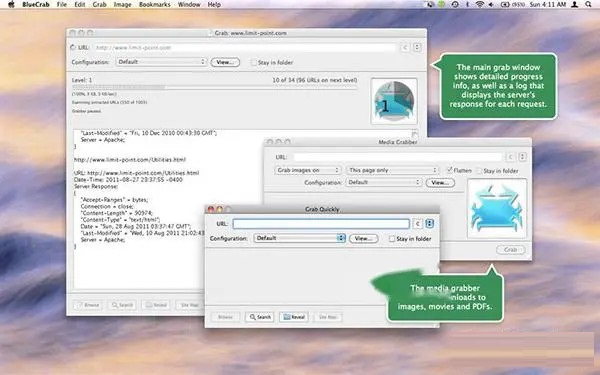Click the Wi-Fi status icon
The width and height of the screenshot is (600, 375).
(480, 5)
